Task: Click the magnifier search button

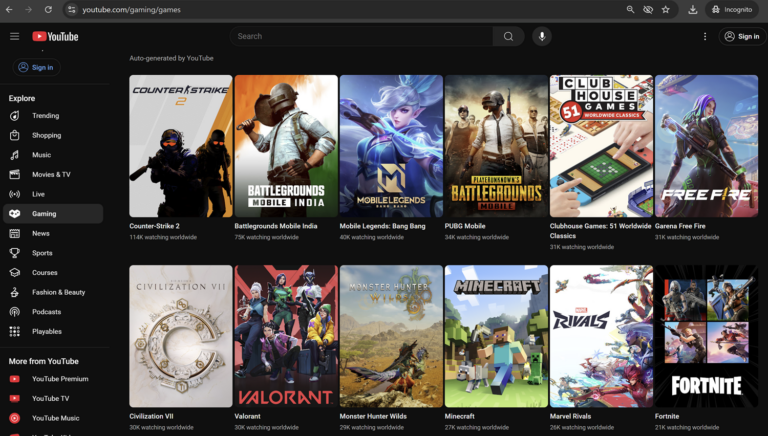Action: (x=508, y=36)
